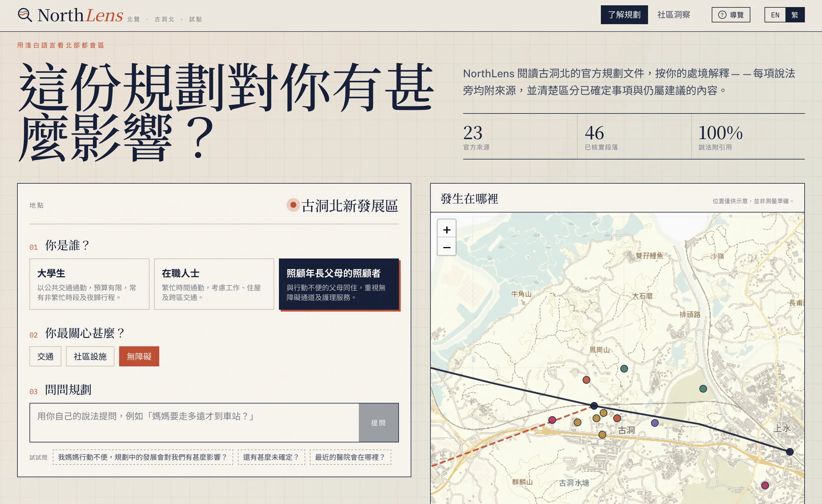The width and height of the screenshot is (822, 504).
Task: Zoom in on the map with plus
Action: coord(446,230)
